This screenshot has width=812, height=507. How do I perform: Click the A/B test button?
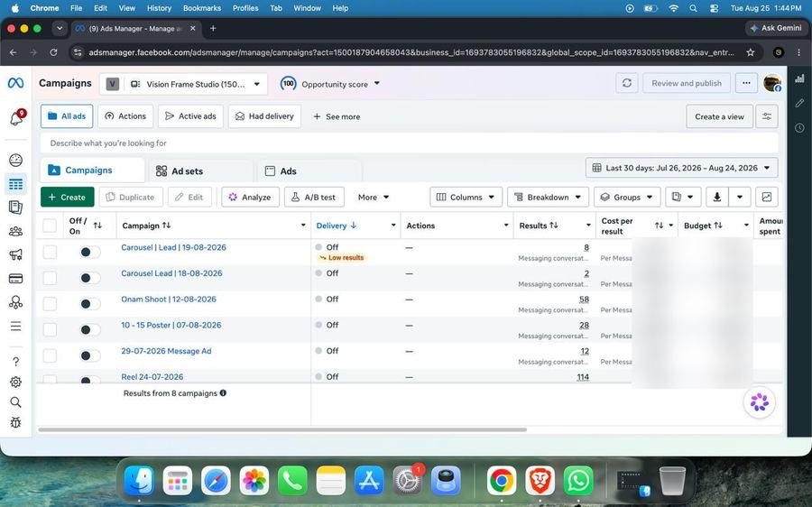tap(314, 197)
